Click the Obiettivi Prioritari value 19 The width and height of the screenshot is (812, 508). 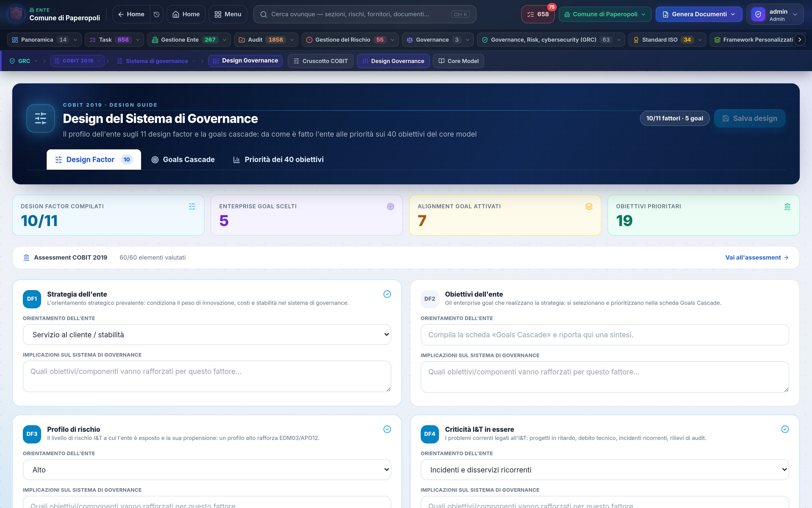[x=624, y=221]
